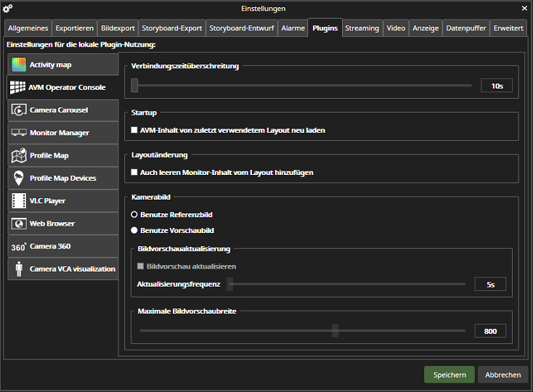Click the AVM Operator Console grid icon
Image resolution: width=533 pixels, height=392 pixels.
(x=17, y=87)
